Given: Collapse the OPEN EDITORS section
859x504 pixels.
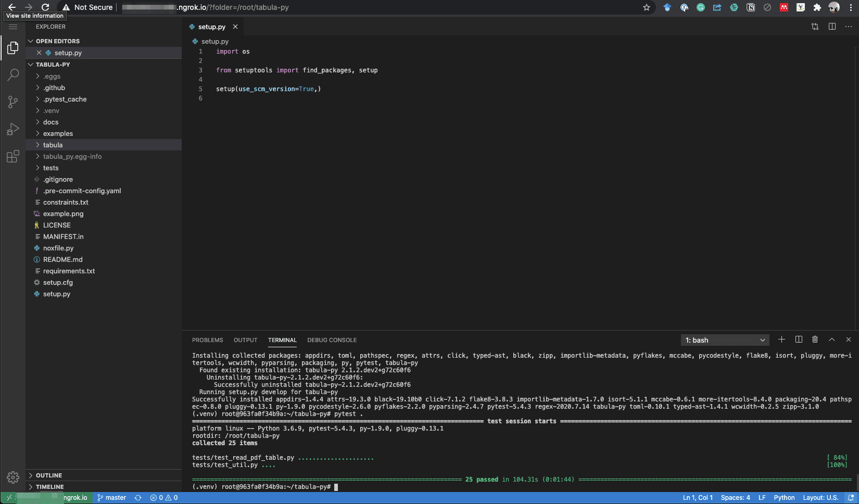Looking at the screenshot, I should pos(57,41).
